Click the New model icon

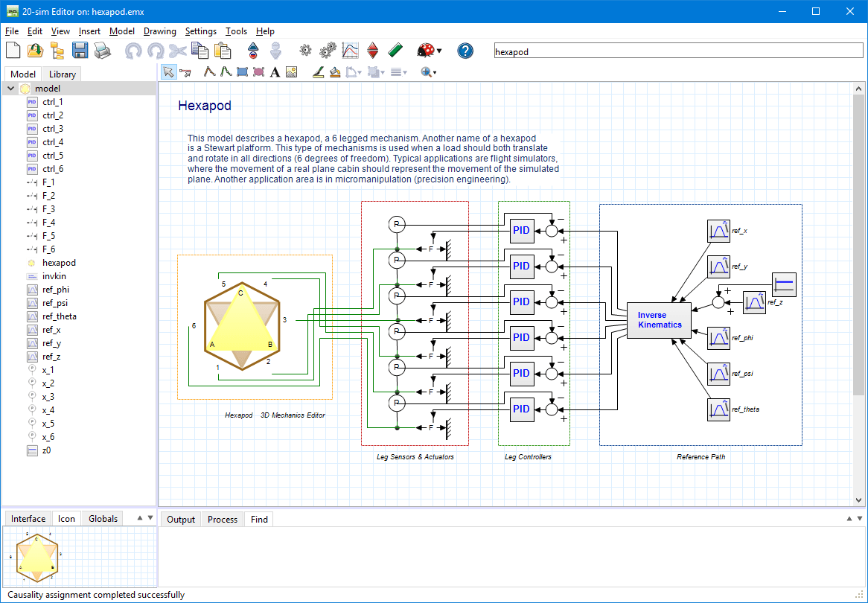(13, 51)
